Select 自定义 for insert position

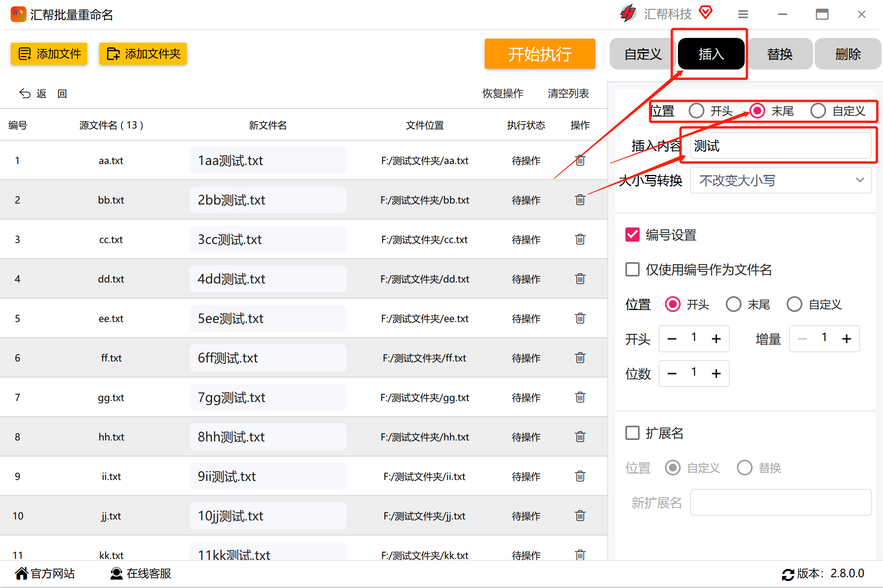818,111
